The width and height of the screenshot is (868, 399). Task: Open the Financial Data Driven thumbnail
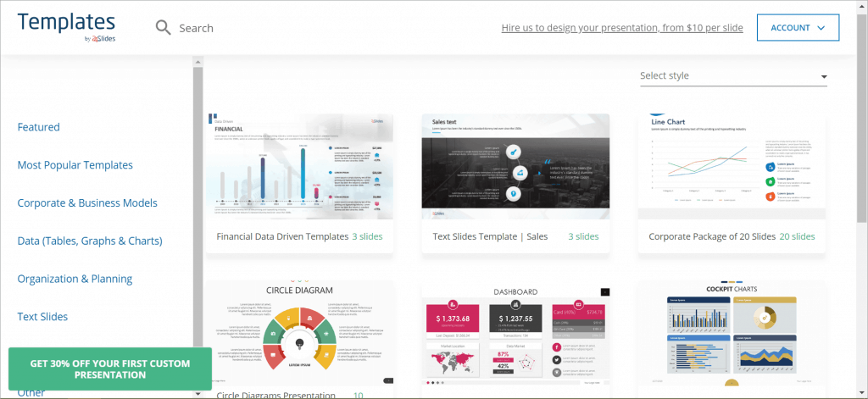click(299, 167)
